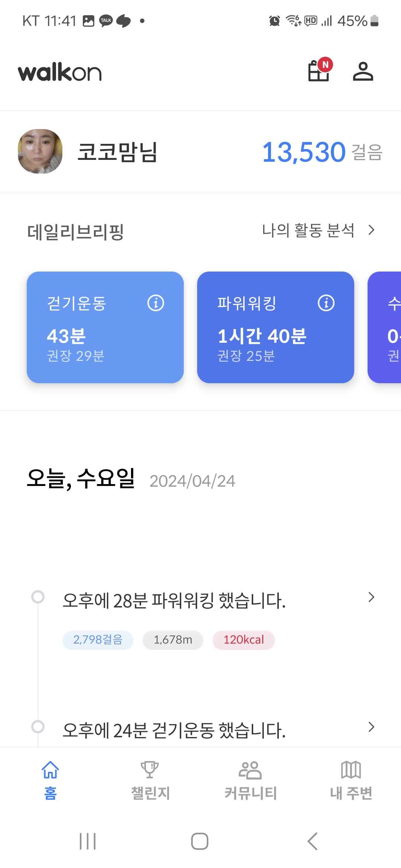This screenshot has width=401, height=868.
Task: Select the 2,798걸음 blue tag
Action: pos(98,640)
